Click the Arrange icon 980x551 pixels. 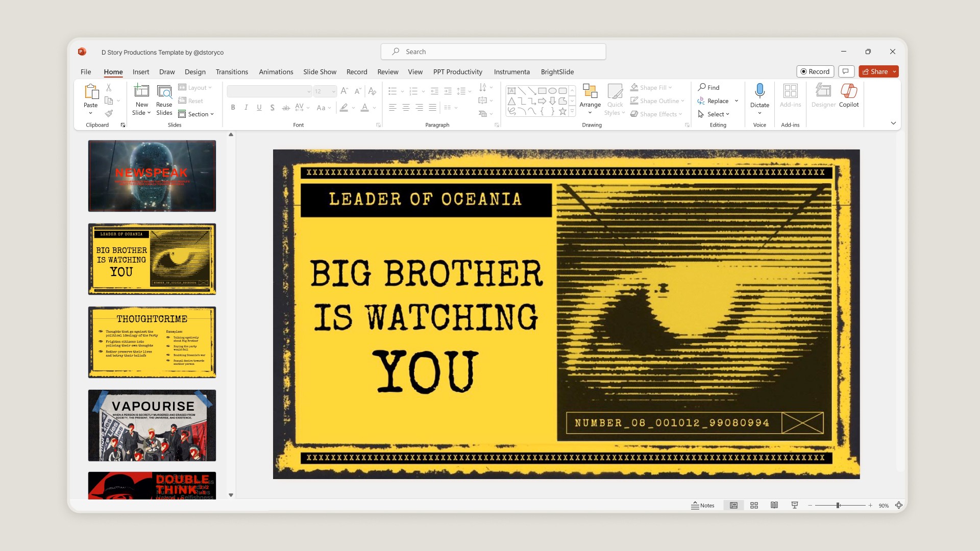pos(590,91)
